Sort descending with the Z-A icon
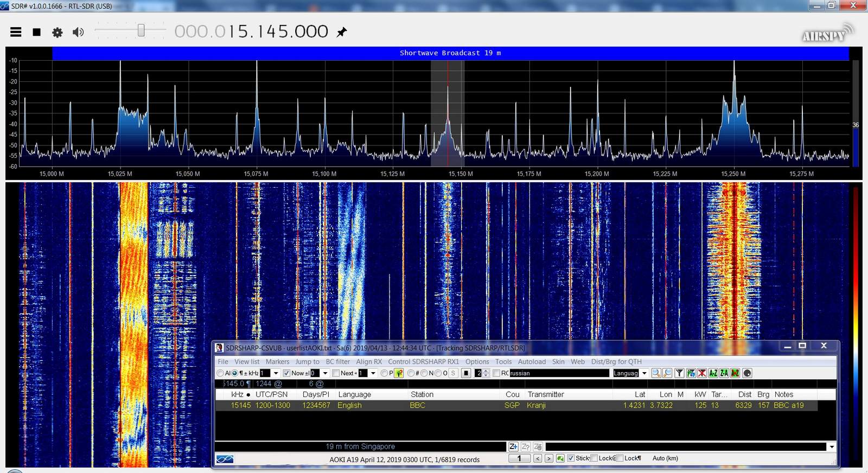This screenshot has width=868, height=473. tap(724, 373)
